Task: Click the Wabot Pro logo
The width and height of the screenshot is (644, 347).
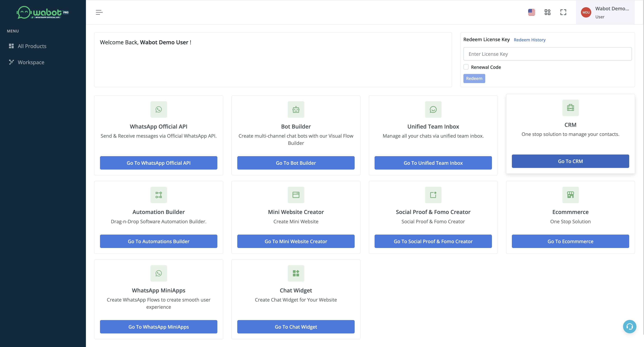Action: [x=43, y=12]
